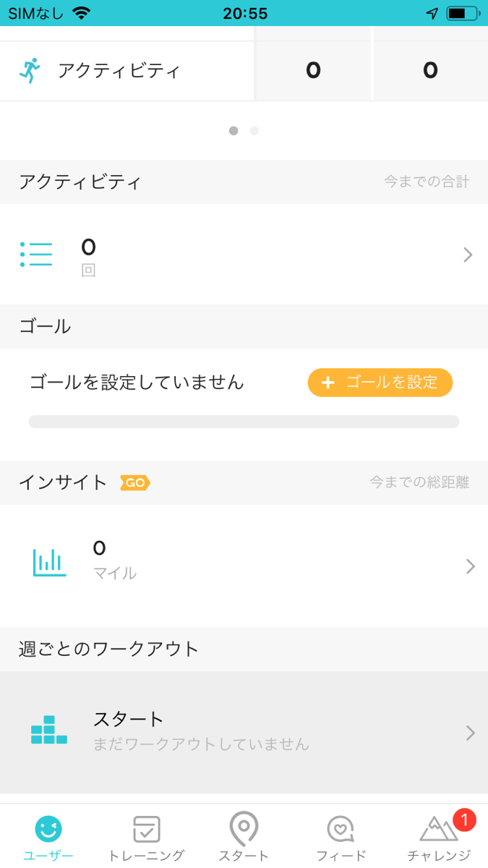Open the フィード heart icon
This screenshot has width=488, height=868.
341,830
